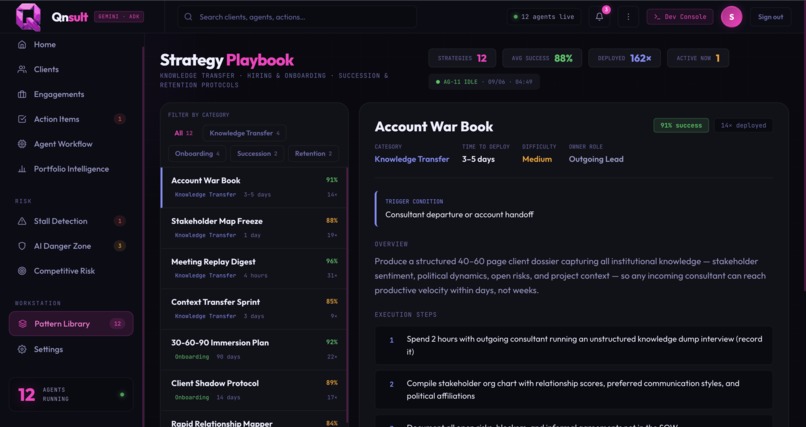
Task: Go to Portfolio Intelligence page
Action: coord(71,169)
